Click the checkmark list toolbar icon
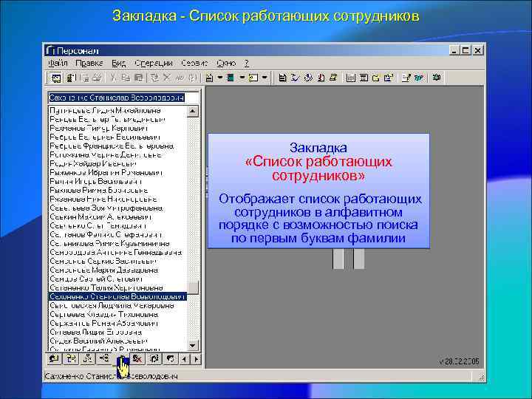The height and width of the screenshot is (399, 532). tap(295, 78)
